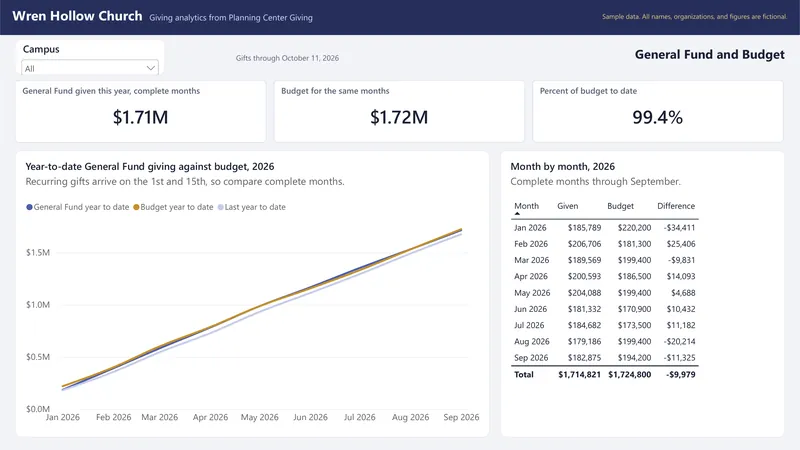Click the Aug 2026 x-axis label
The width and height of the screenshot is (800, 450).
pyautogui.click(x=410, y=417)
